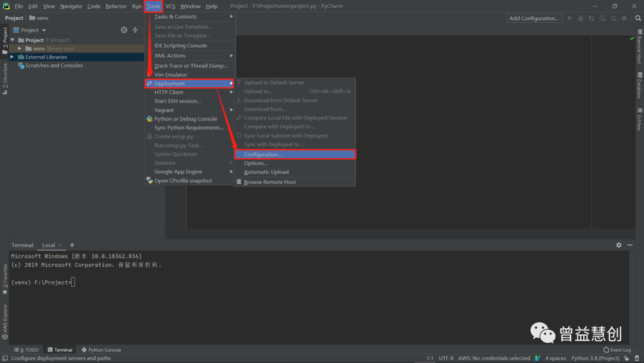Click the Project tool window side tab
This screenshot has width=644, height=363.
[x=5, y=40]
